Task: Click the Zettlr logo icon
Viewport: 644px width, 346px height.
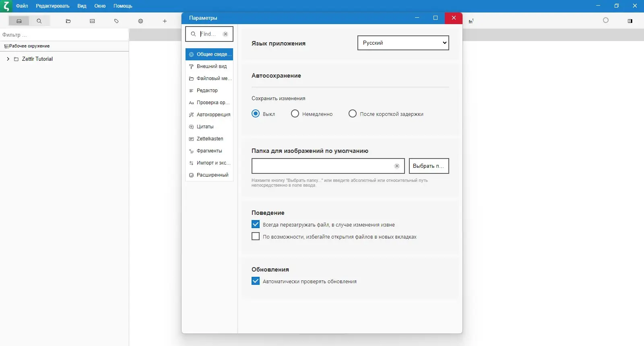Action: click(6, 6)
